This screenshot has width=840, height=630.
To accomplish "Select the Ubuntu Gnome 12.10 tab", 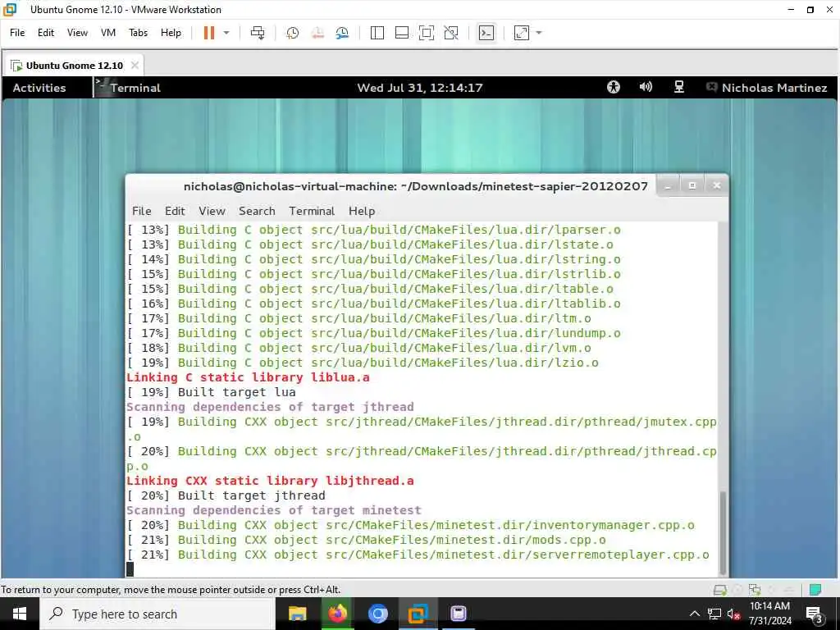I will coord(75,66).
